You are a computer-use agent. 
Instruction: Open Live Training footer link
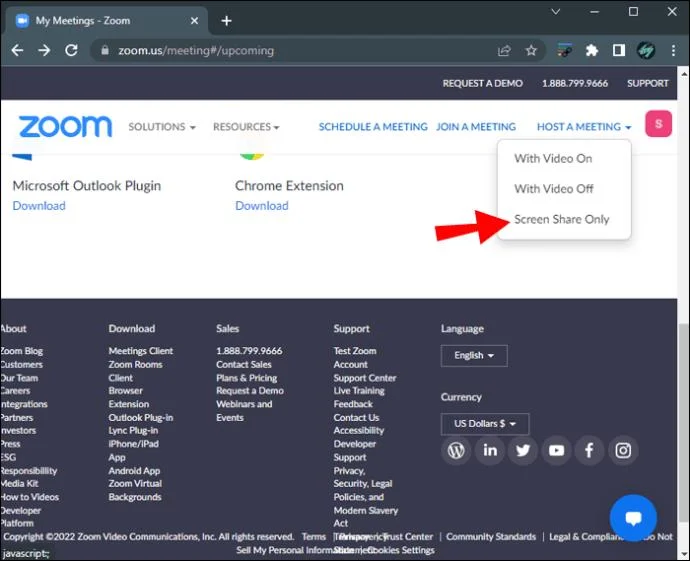coord(359,391)
